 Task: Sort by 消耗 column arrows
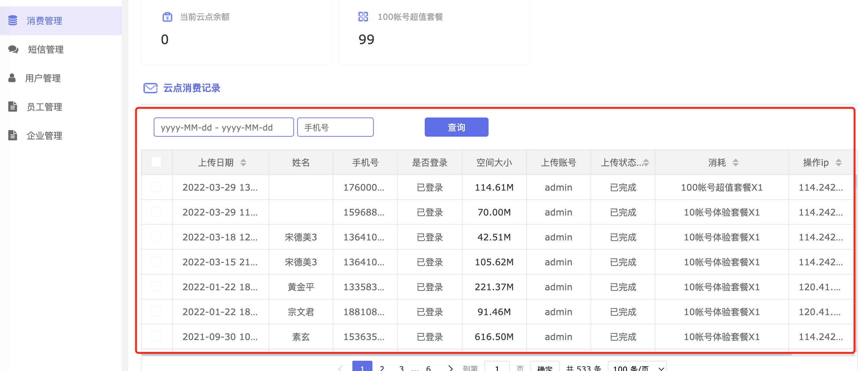[736, 163]
